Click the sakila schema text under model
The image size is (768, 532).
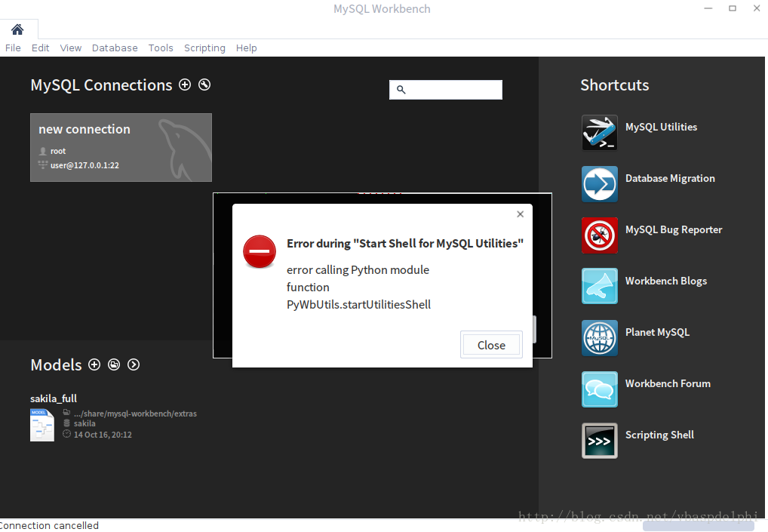tap(84, 424)
